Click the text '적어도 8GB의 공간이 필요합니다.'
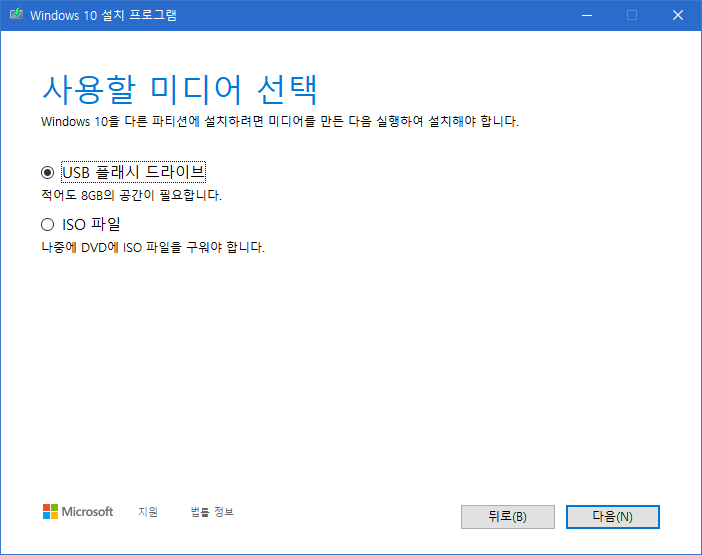The width and height of the screenshot is (702, 555). (x=132, y=195)
